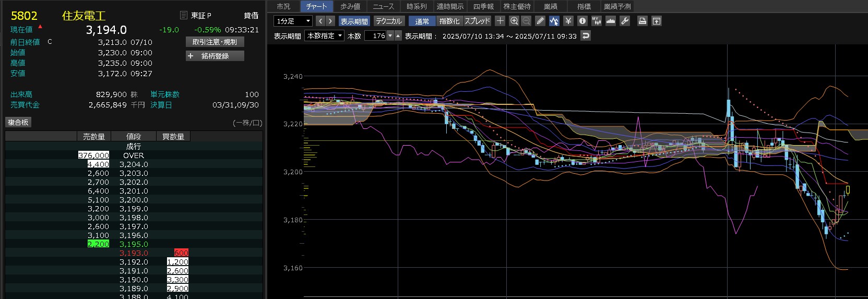Click the 貸借 label

[x=251, y=16]
